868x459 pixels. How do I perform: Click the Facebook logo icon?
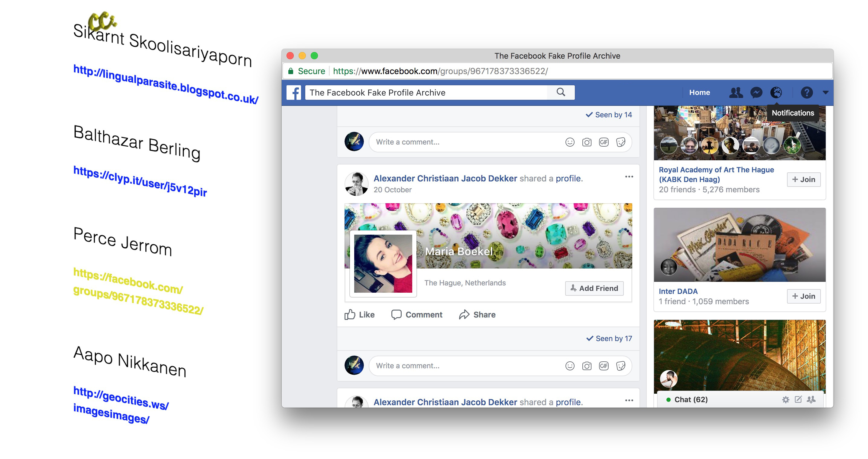[x=293, y=92]
